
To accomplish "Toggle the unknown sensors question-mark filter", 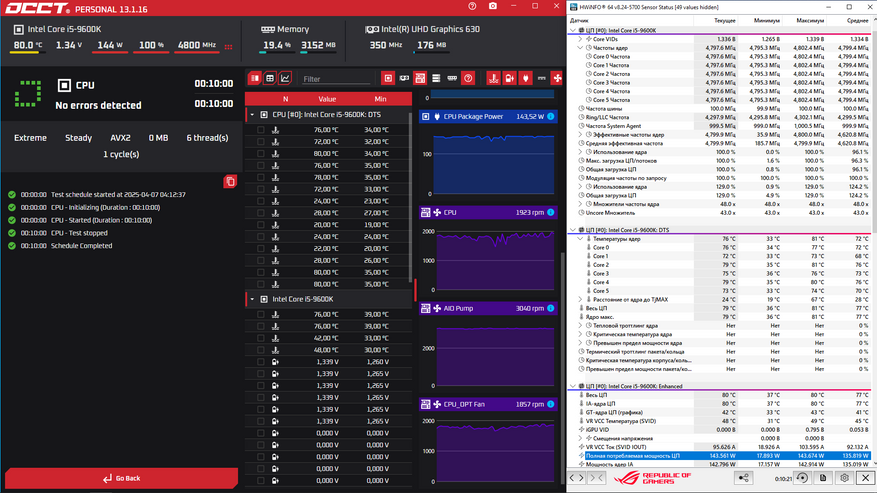I will 468,78.
